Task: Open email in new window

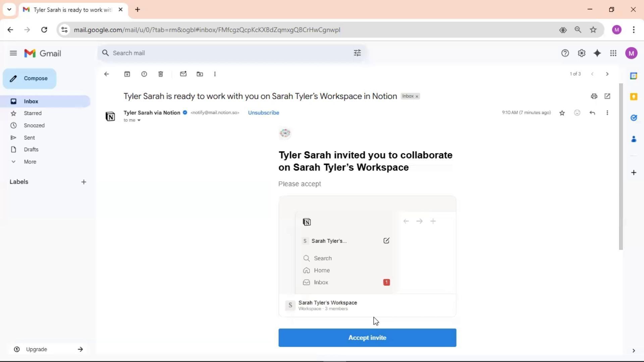Action: pyautogui.click(x=607, y=96)
